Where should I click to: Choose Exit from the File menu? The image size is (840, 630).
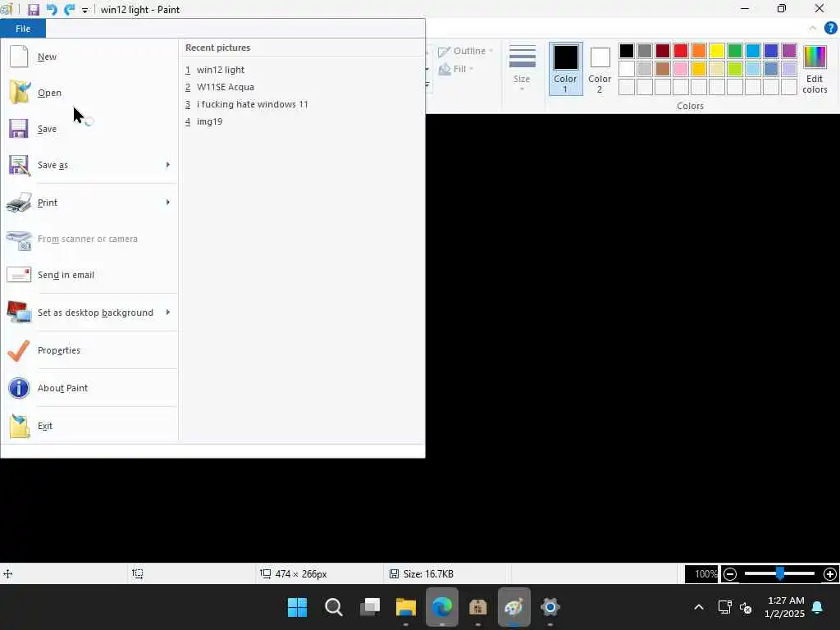pyautogui.click(x=89, y=426)
